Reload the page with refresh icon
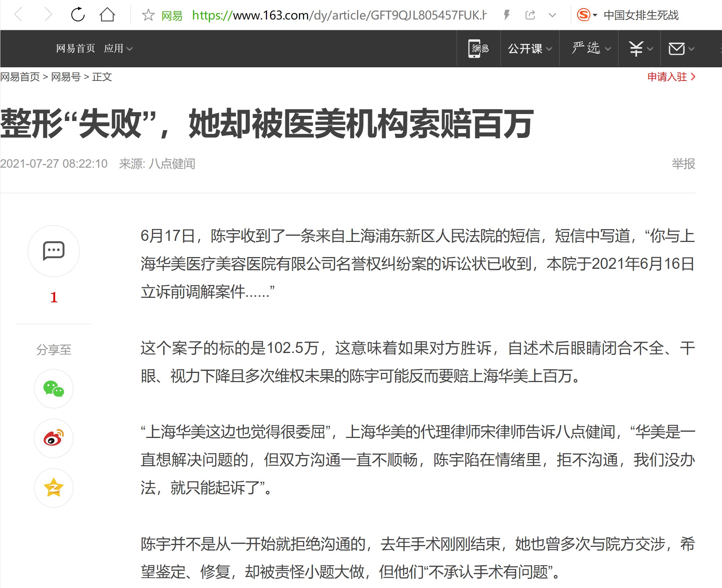This screenshot has width=722, height=588. [78, 15]
